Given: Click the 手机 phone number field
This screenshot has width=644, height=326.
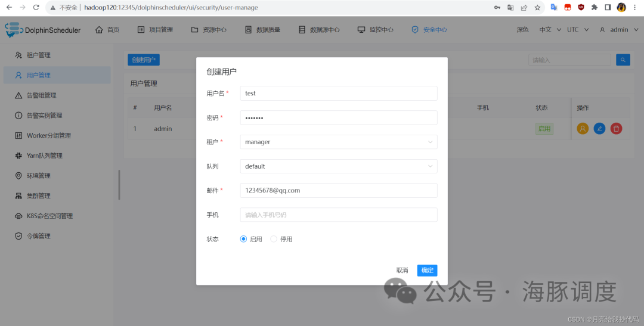Looking at the screenshot, I should tap(339, 215).
